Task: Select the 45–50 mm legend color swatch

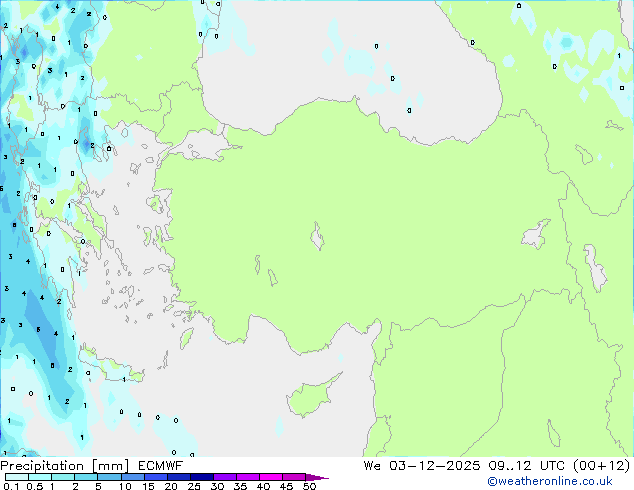Action: point(294,477)
